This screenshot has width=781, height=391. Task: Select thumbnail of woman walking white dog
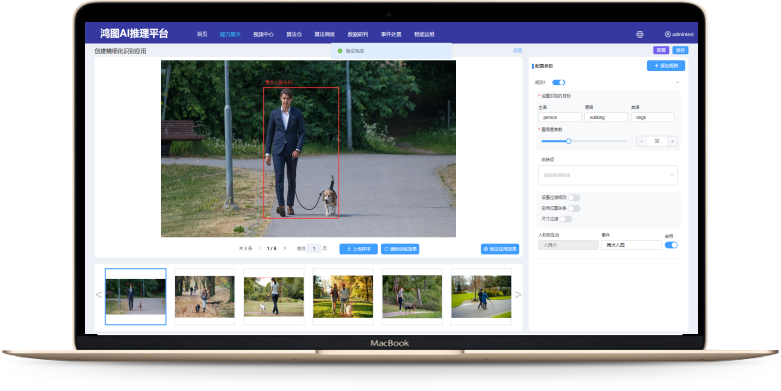point(273,296)
